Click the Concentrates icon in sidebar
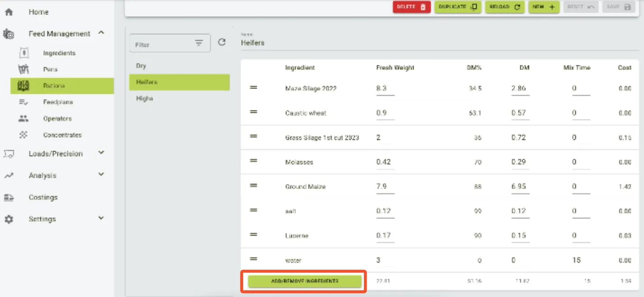 [23, 135]
